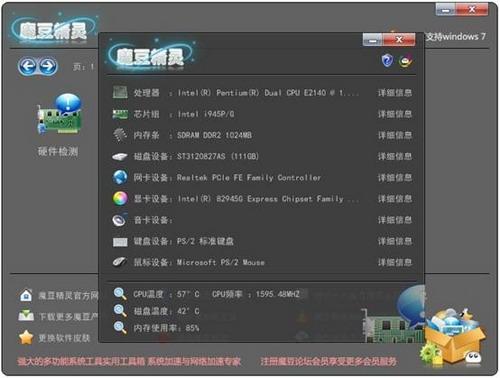
Task: Click the forward arrow in main window
Action: click(x=48, y=66)
